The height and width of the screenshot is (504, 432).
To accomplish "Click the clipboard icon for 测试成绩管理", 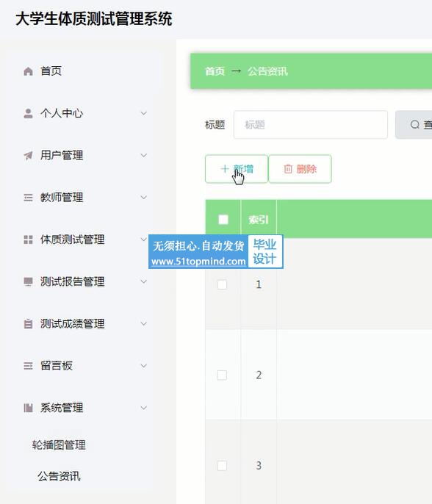I will (28, 324).
